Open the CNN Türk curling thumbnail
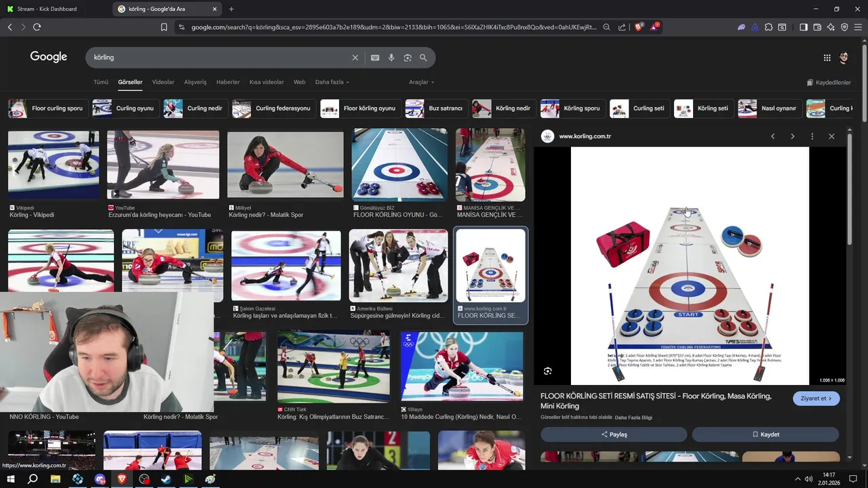Screen dimensions: 868x488 click(x=334, y=366)
